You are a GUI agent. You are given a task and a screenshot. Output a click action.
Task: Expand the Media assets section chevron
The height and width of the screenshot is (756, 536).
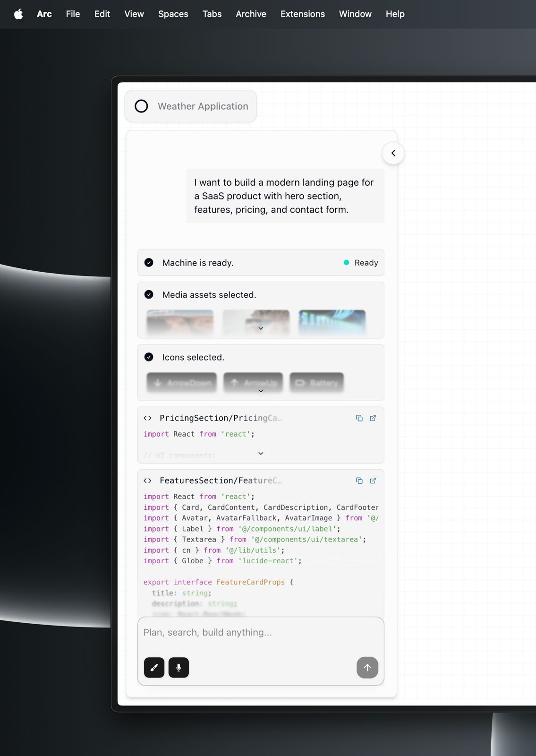[x=261, y=328]
